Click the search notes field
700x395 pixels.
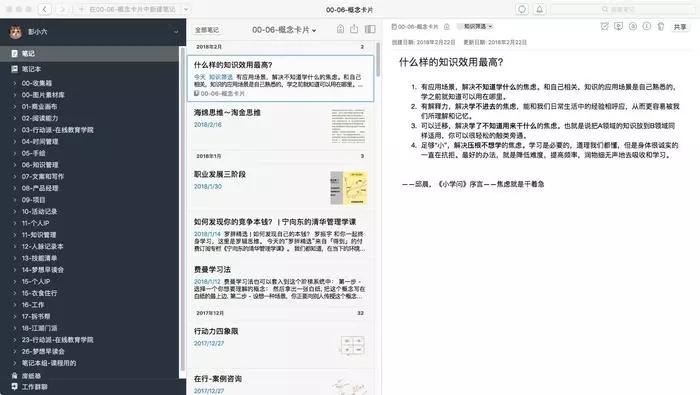click(x=622, y=9)
